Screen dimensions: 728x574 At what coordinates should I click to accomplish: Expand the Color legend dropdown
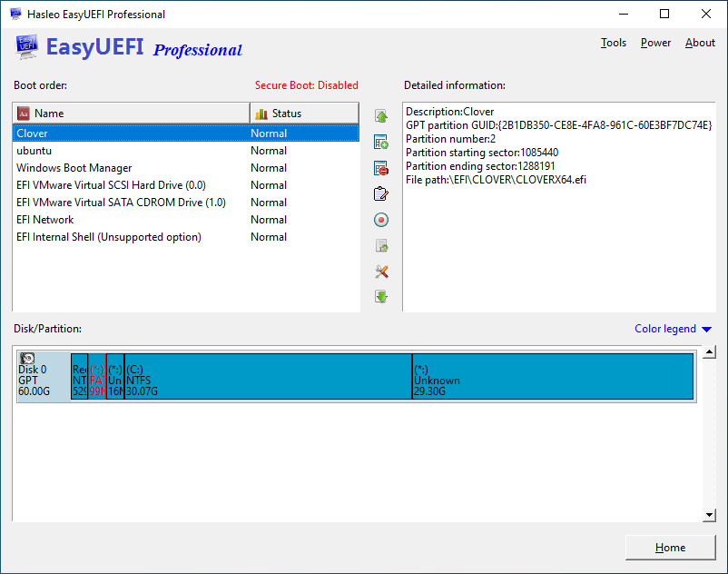tap(673, 329)
